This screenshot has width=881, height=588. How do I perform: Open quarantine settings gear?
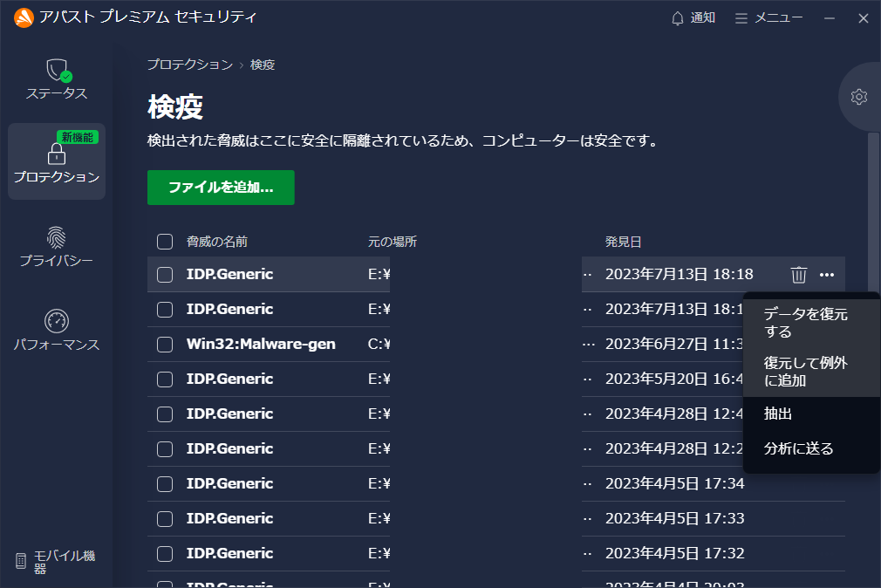click(858, 97)
